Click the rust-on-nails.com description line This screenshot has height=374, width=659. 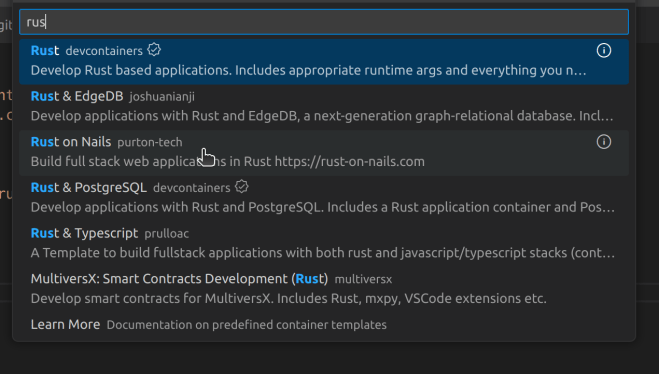(227, 162)
